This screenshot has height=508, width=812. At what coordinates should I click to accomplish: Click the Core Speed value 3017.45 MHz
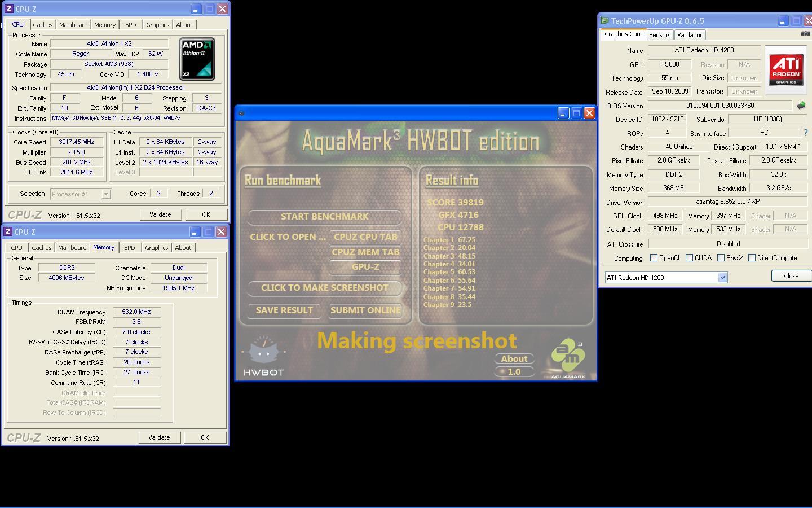coord(77,142)
